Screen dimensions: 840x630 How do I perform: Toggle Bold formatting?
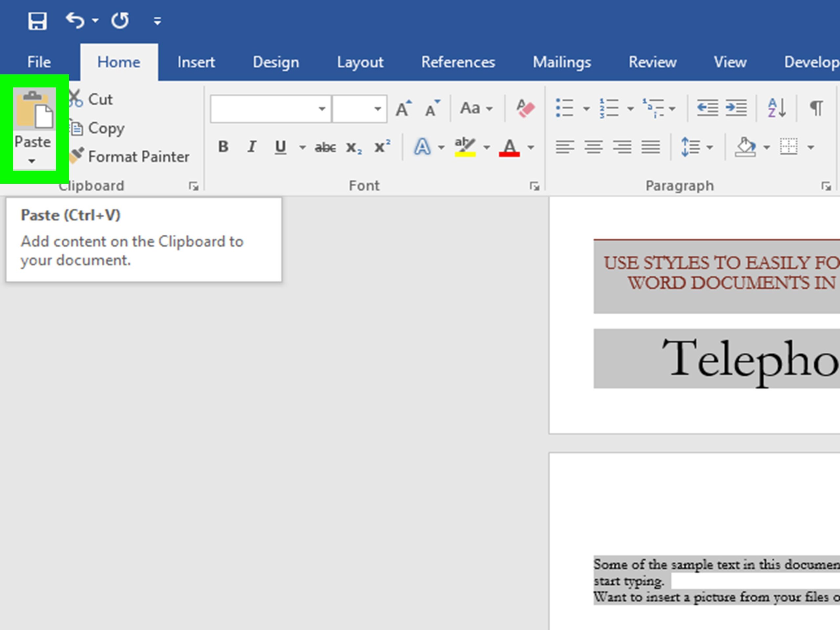pyautogui.click(x=223, y=147)
